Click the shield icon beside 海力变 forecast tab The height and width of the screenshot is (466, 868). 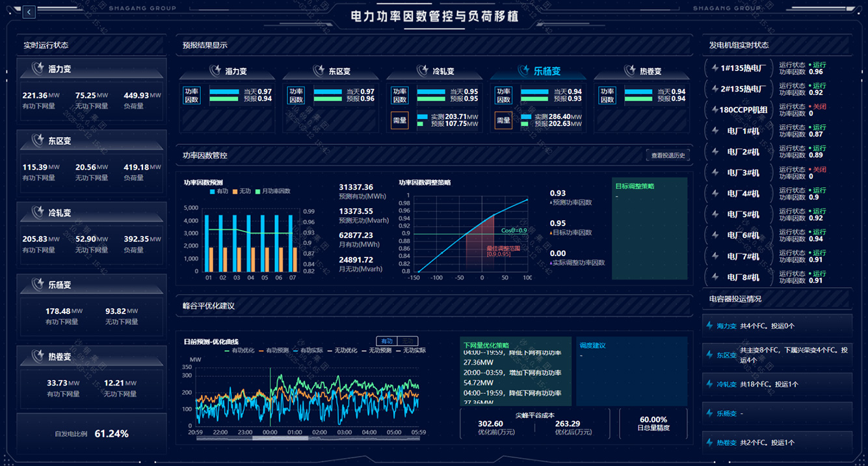(x=215, y=70)
